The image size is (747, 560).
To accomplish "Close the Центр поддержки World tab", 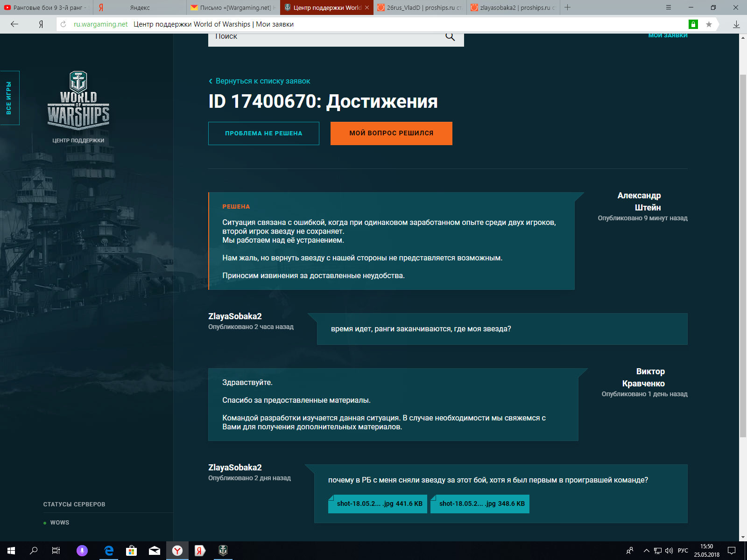I will (367, 7).
